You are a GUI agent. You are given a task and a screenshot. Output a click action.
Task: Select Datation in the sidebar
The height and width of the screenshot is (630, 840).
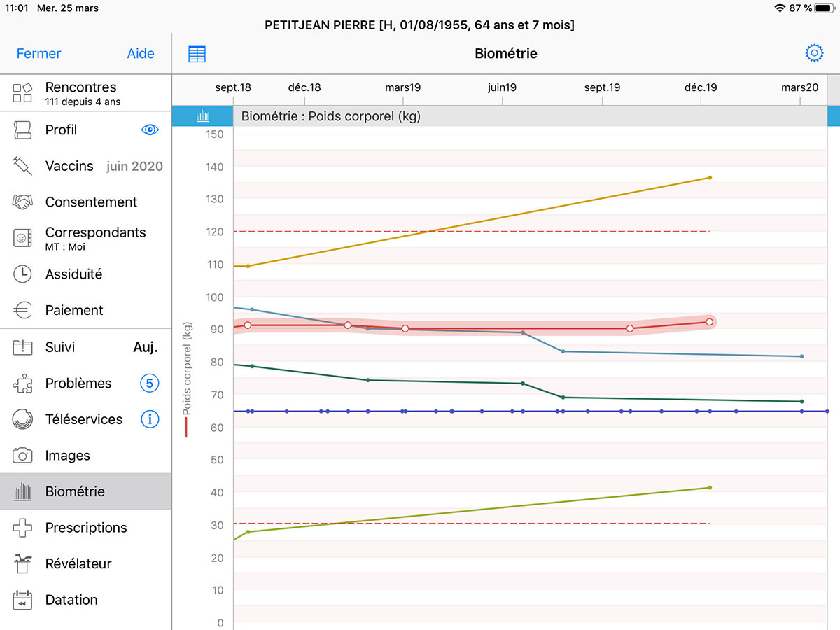click(x=71, y=600)
